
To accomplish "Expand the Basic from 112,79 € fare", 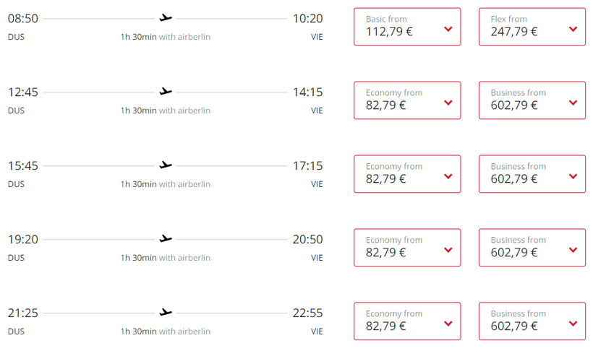I will [x=407, y=27].
